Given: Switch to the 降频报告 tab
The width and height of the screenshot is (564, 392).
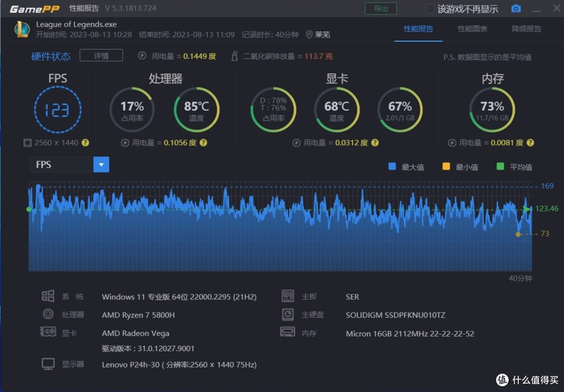Looking at the screenshot, I should [x=526, y=29].
